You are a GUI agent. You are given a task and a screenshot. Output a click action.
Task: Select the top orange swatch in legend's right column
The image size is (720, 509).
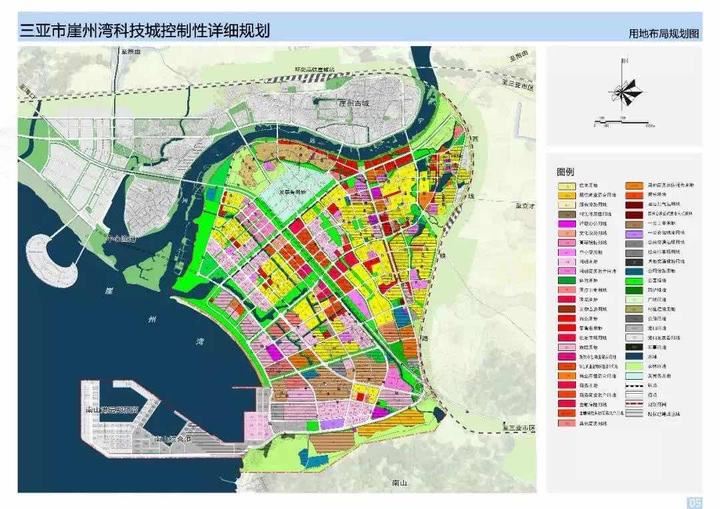(x=633, y=185)
